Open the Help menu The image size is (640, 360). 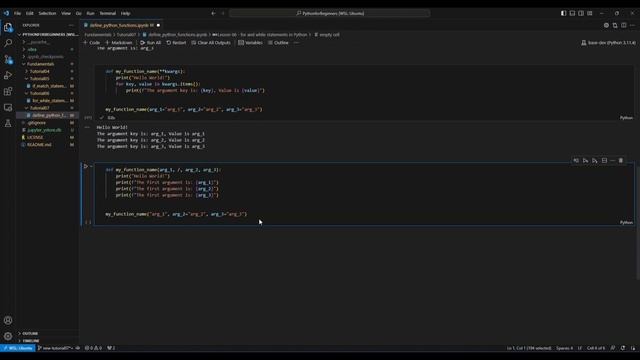tap(125, 13)
